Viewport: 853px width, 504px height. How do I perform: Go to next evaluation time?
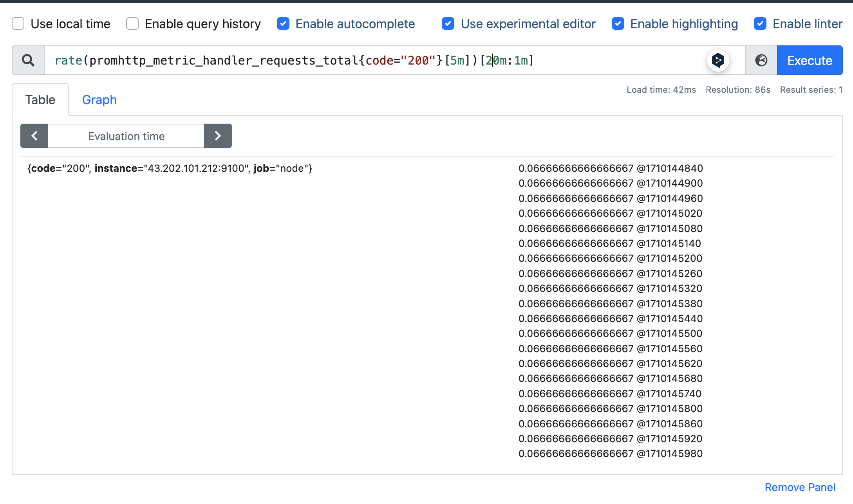pos(218,136)
